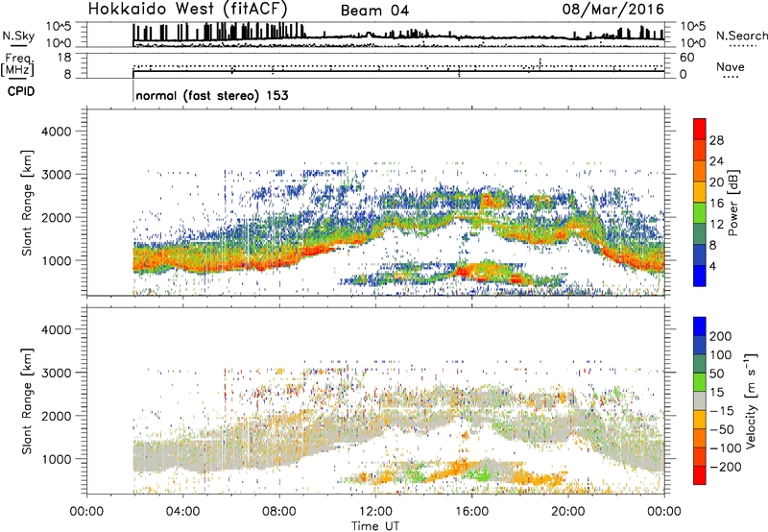This screenshot has height=532, width=768.
Task: Click the 'Velocity [m s-1]' colorbar title
Action: coord(751,400)
